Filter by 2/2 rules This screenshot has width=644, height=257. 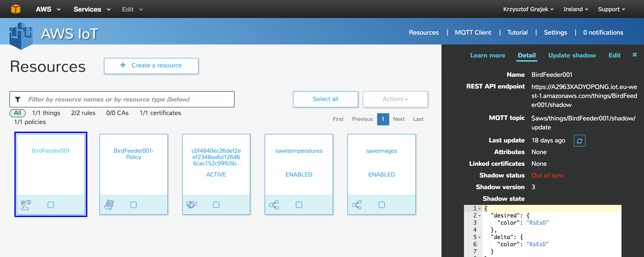(x=83, y=113)
